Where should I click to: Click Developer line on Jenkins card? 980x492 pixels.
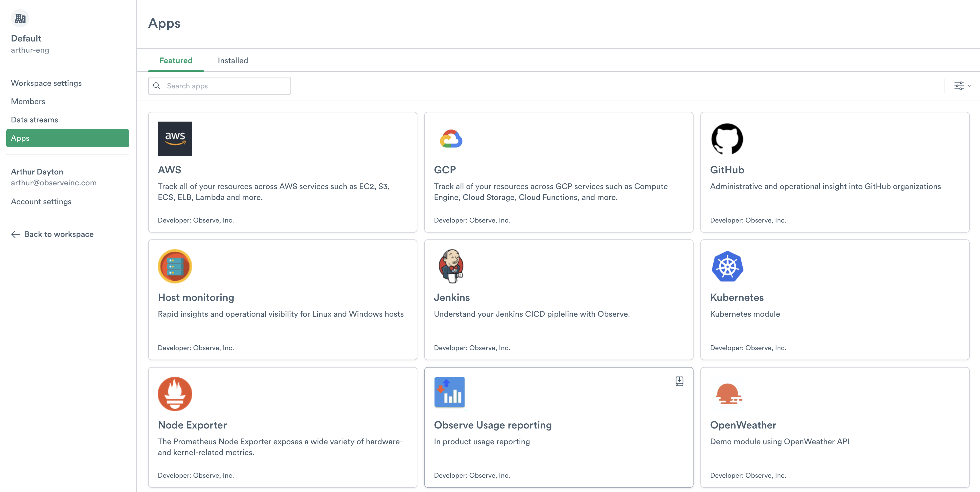[472, 348]
